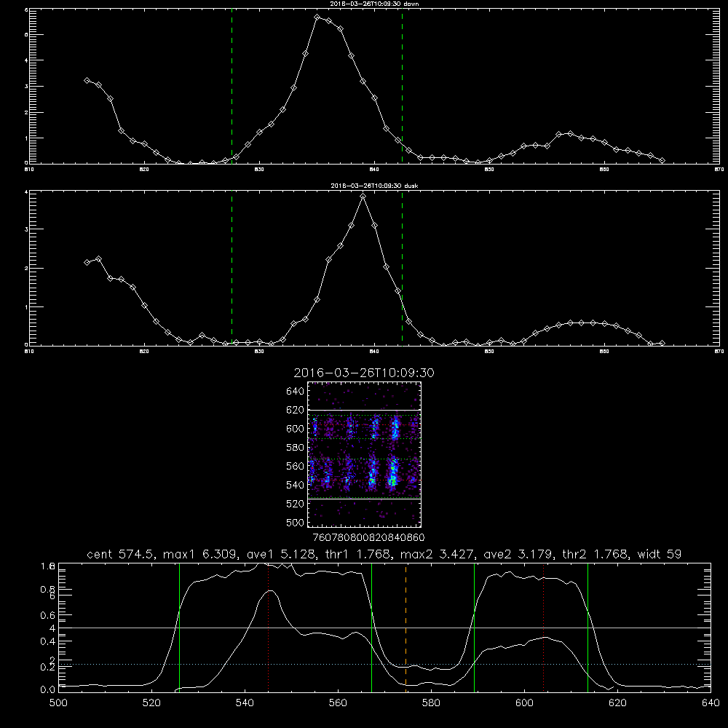
Task: Click the x-axis numbers under the spectral image
Action: pyautogui.click(x=369, y=537)
